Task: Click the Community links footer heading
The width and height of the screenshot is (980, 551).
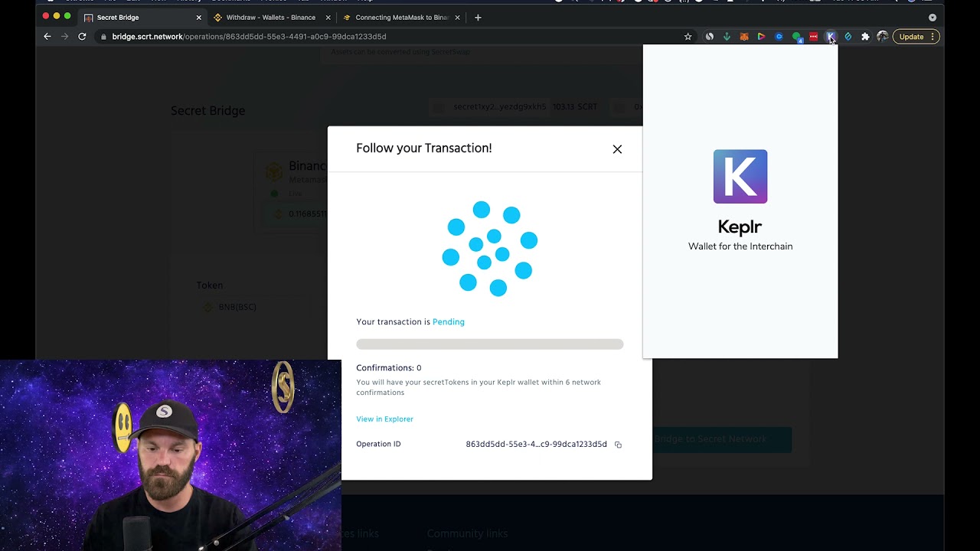Action: (x=467, y=533)
